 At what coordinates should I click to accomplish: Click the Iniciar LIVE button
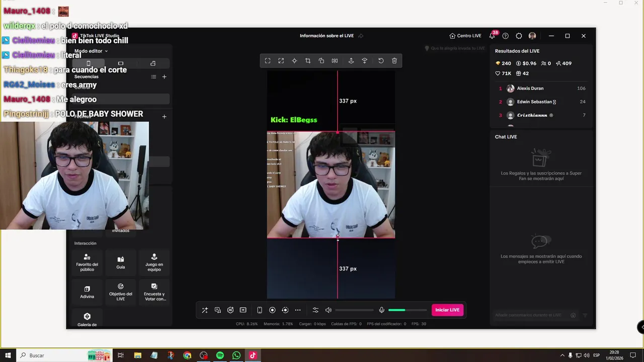coord(447,310)
